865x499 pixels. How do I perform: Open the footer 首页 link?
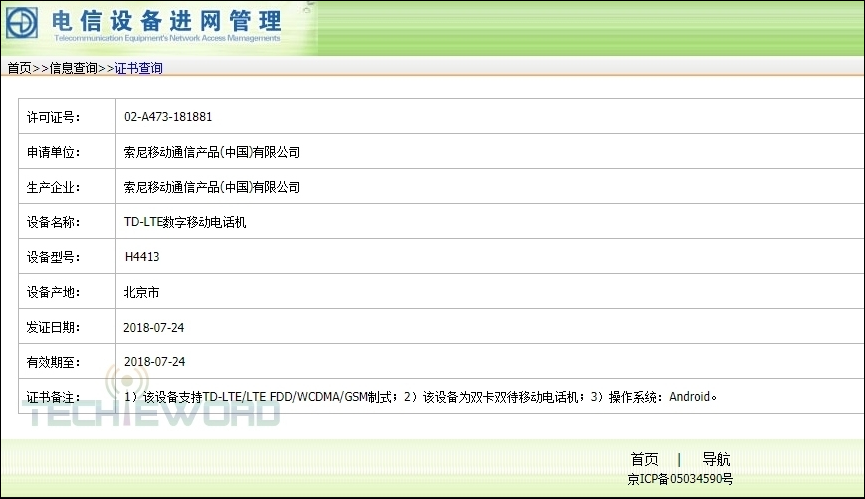(644, 460)
